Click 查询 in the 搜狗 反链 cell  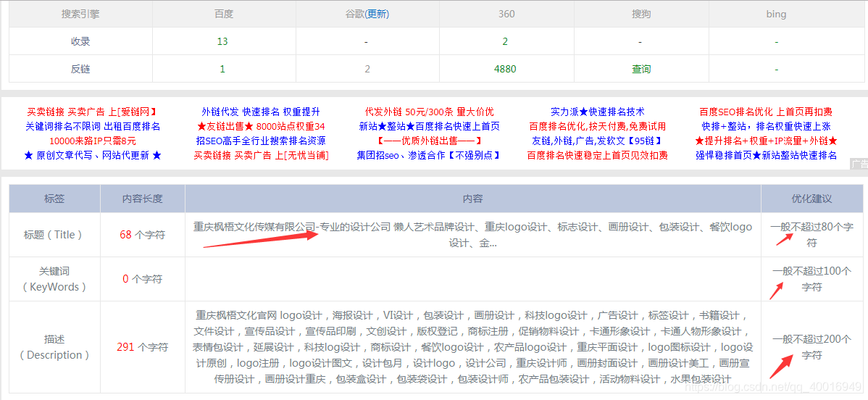[x=641, y=70]
